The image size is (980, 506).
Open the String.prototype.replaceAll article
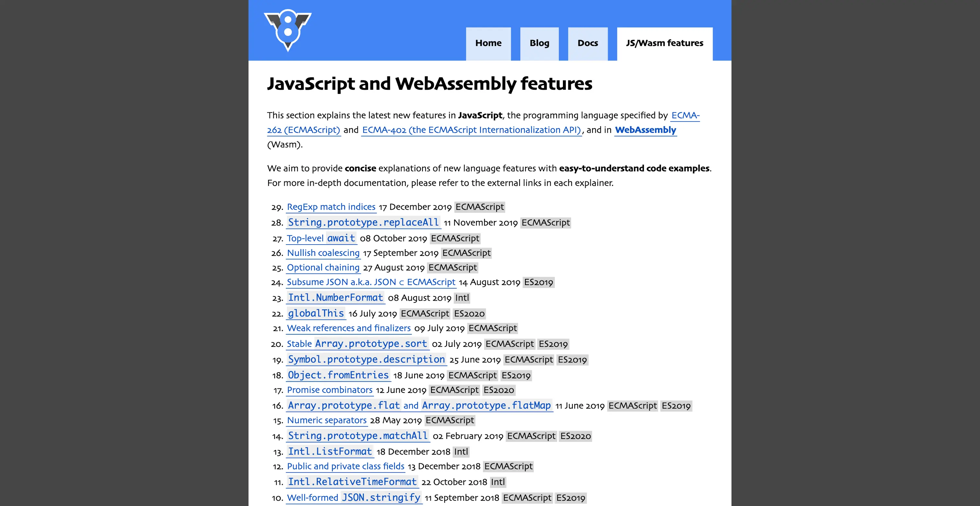363,223
